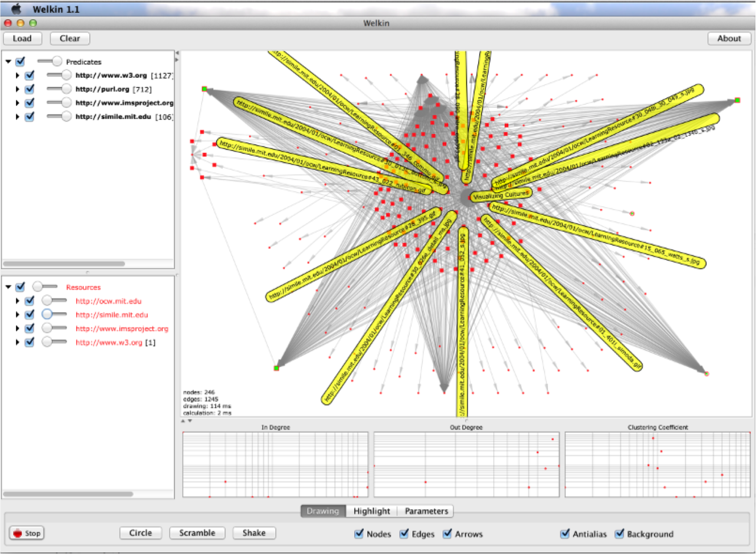Screen dimensions: 756x554
Task: Expand the http://ocw.mit.edu resource node
Action: coord(18,301)
